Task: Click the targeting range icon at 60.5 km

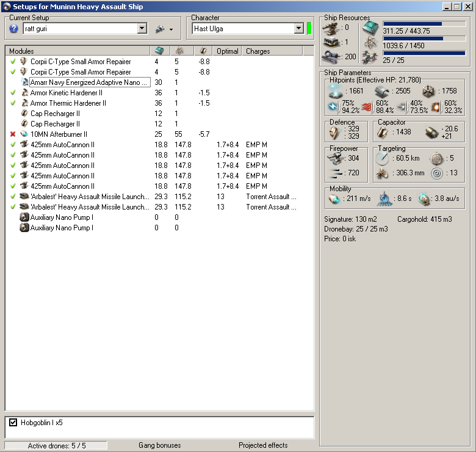Action: [382, 158]
